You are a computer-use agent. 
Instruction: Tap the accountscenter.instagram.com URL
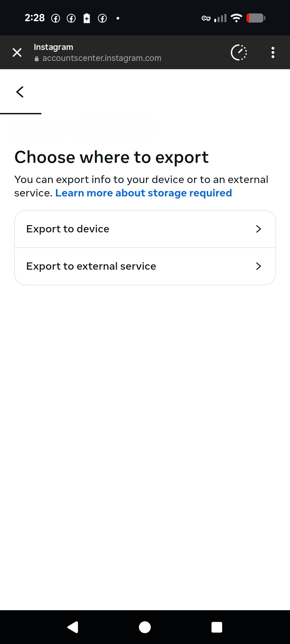(x=102, y=58)
